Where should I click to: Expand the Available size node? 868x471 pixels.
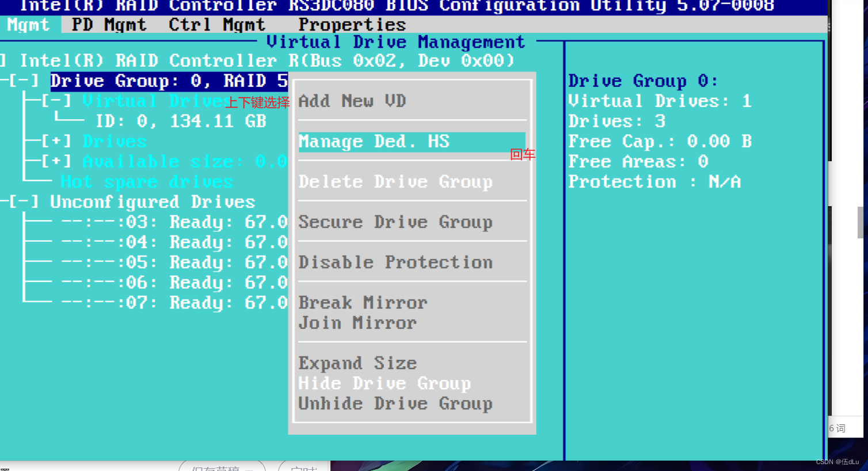pos(56,162)
